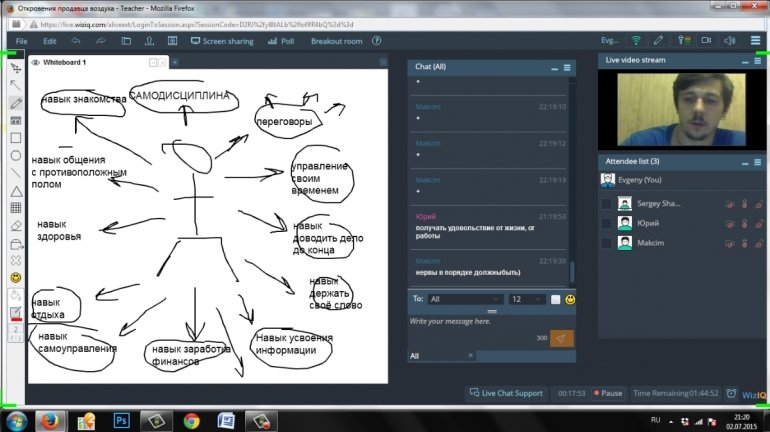Select the Pencil drawing tool
Screen dimensions: 770x432
pos(16,102)
